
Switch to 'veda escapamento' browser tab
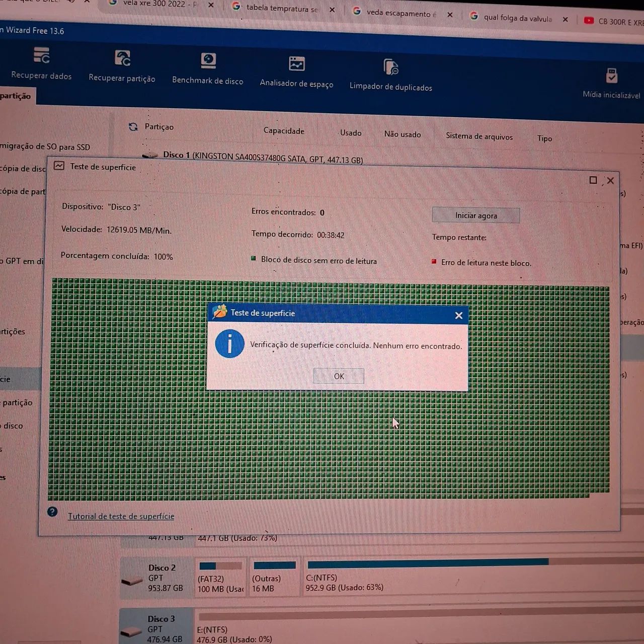click(401, 13)
